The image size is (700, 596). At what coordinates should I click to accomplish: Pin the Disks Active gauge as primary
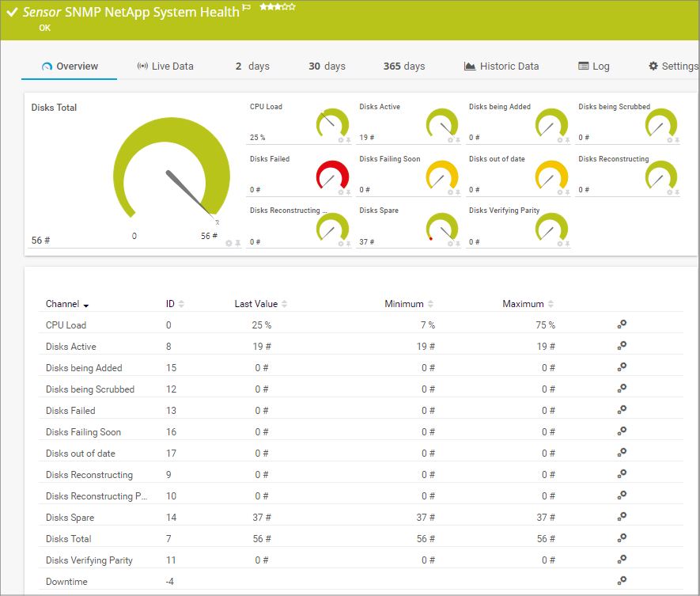point(457,140)
